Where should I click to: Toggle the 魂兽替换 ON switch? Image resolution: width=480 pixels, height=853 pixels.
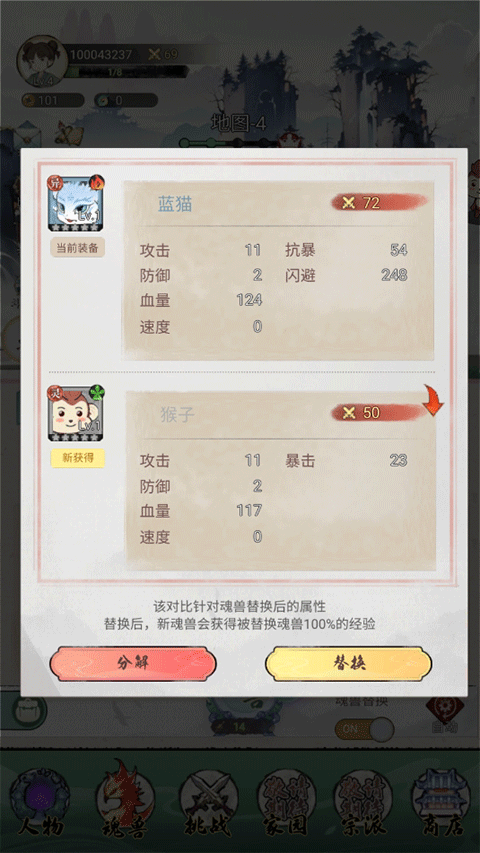click(x=364, y=730)
